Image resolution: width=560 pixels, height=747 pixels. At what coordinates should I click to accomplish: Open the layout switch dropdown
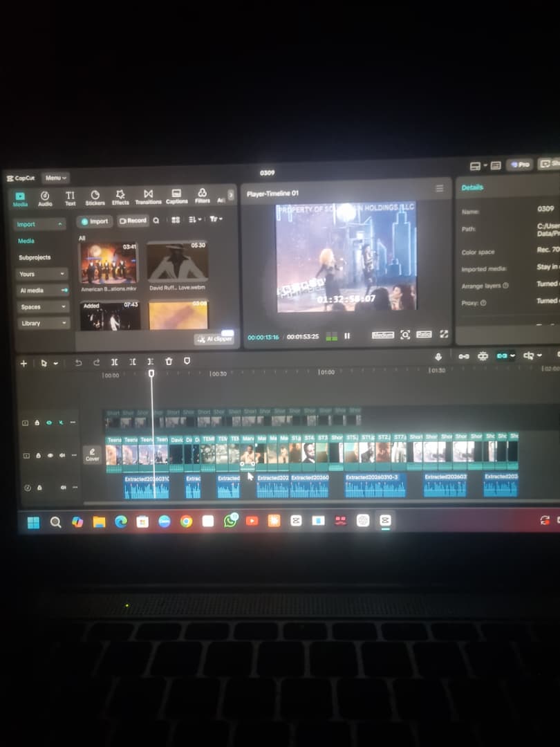coord(478,166)
